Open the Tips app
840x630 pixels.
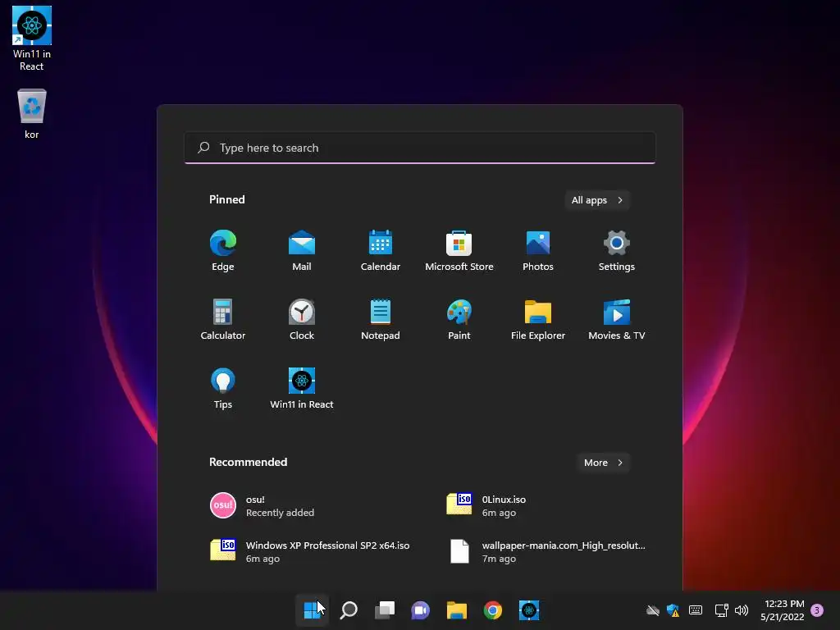click(223, 389)
